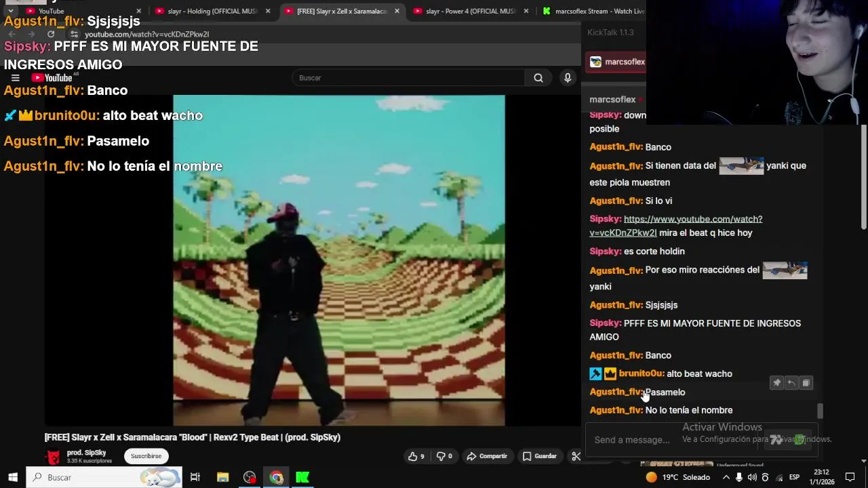The height and width of the screenshot is (488, 868).
Task: Click the ESP language indicator
Action: tap(794, 477)
